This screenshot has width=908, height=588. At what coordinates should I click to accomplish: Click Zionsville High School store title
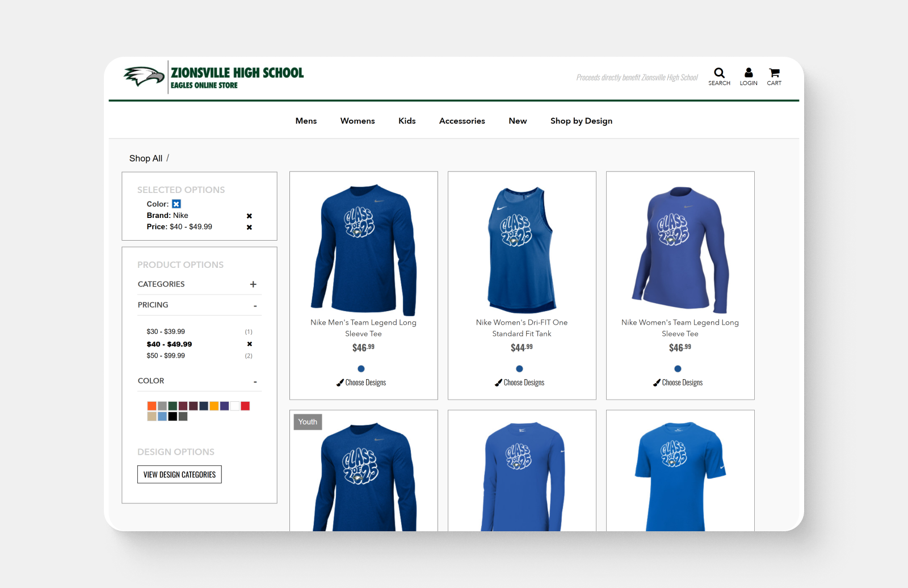point(237,73)
